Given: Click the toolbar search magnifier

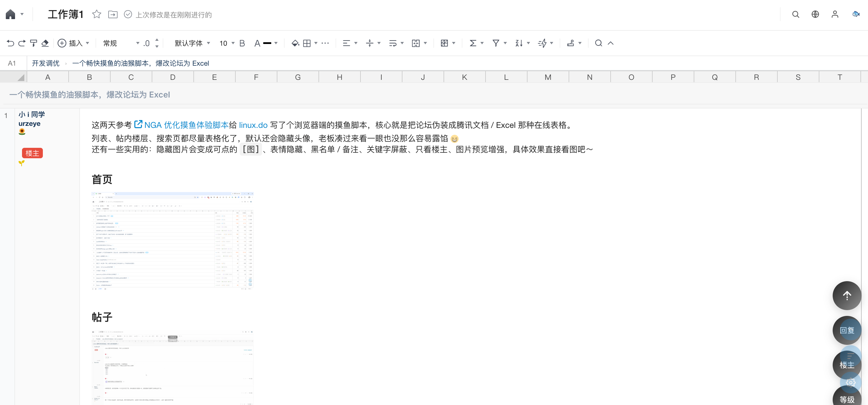Looking at the screenshot, I should point(598,43).
